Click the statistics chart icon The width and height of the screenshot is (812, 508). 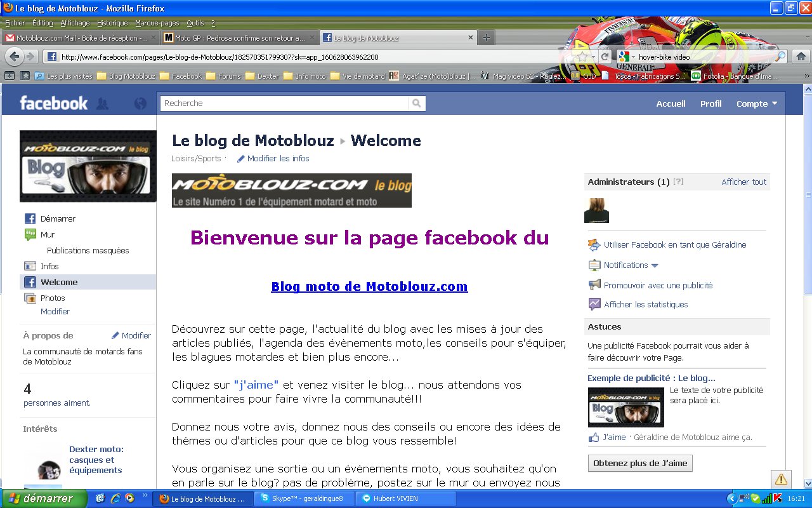[594, 304]
